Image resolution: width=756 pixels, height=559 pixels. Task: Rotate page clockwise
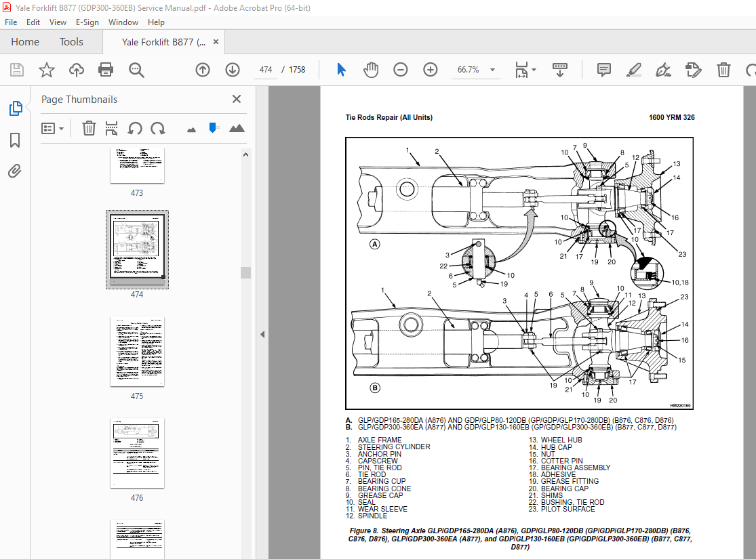(x=158, y=128)
